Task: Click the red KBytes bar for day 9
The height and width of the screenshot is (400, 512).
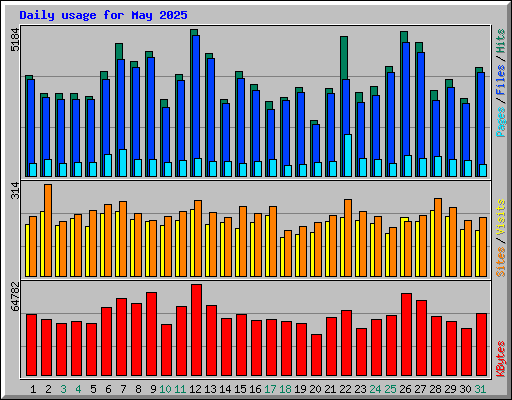Action: pyautogui.click(x=152, y=334)
